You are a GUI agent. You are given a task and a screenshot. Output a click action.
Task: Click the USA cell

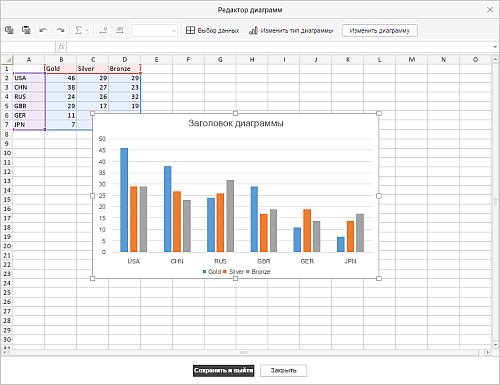[29, 78]
